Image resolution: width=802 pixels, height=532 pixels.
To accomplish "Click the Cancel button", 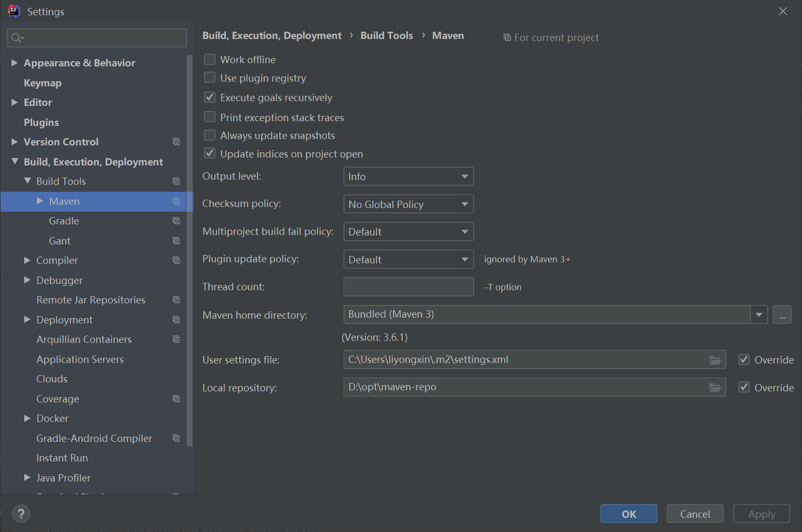I will pyautogui.click(x=695, y=514).
